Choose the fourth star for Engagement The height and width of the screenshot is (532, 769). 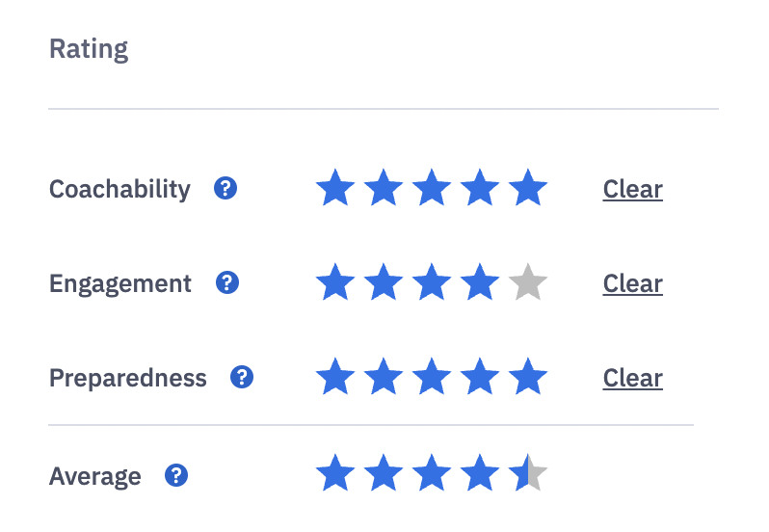pos(480,283)
